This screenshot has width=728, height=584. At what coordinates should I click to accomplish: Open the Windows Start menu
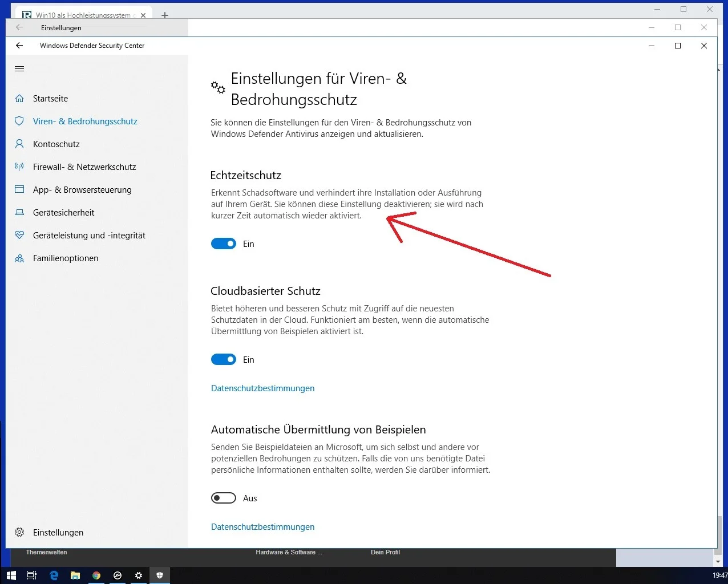click(11, 575)
